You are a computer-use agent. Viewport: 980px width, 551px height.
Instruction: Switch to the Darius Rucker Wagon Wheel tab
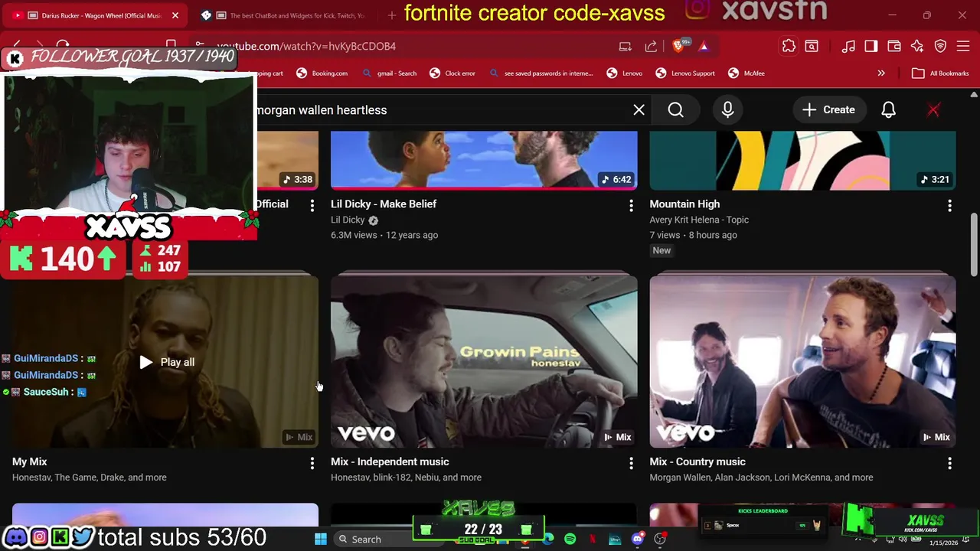pyautogui.click(x=94, y=15)
